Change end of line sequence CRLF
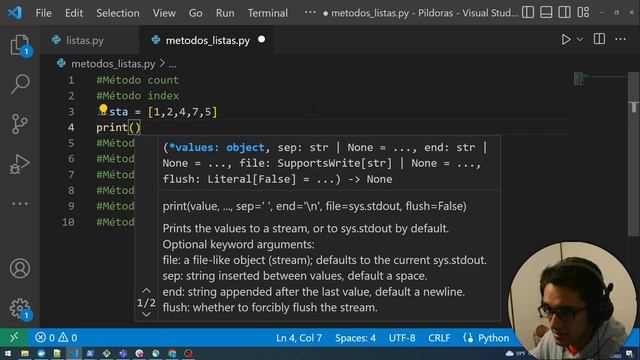Viewport: 640px width, 360px height. click(439, 338)
